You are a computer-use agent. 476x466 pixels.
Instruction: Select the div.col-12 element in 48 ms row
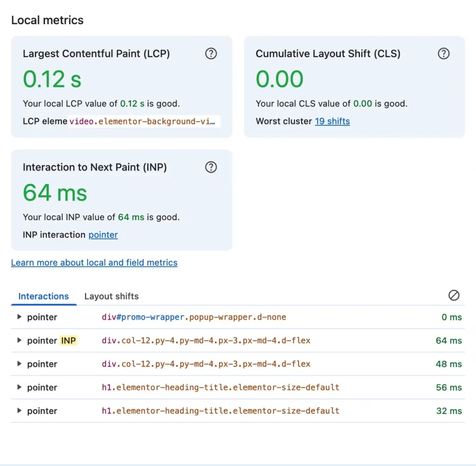(206, 364)
